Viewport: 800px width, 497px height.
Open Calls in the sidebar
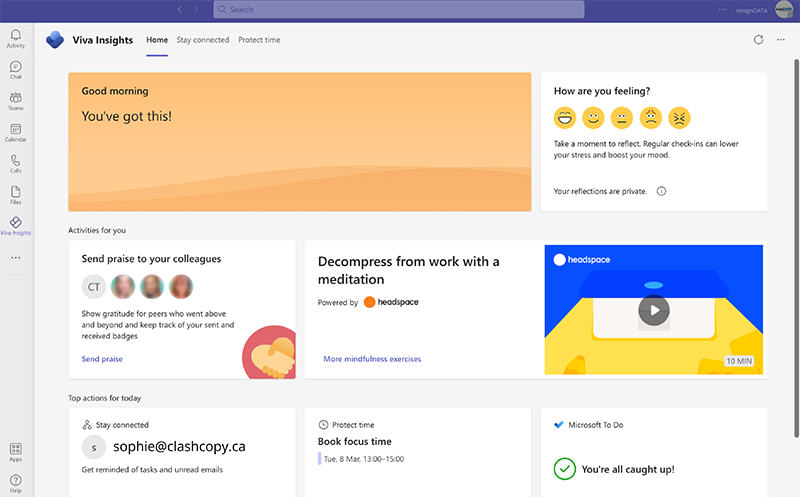pos(15,164)
